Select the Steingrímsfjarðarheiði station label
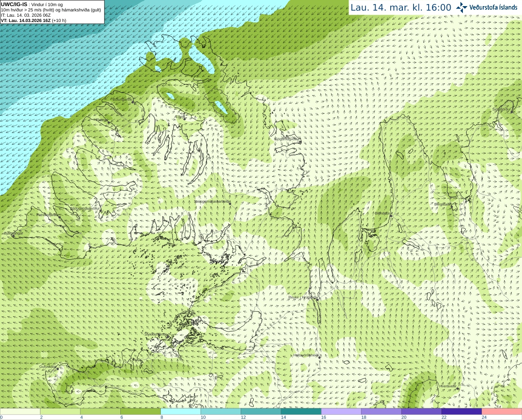Image resolution: width=522 pixels, height=420 pixels. click(x=212, y=201)
